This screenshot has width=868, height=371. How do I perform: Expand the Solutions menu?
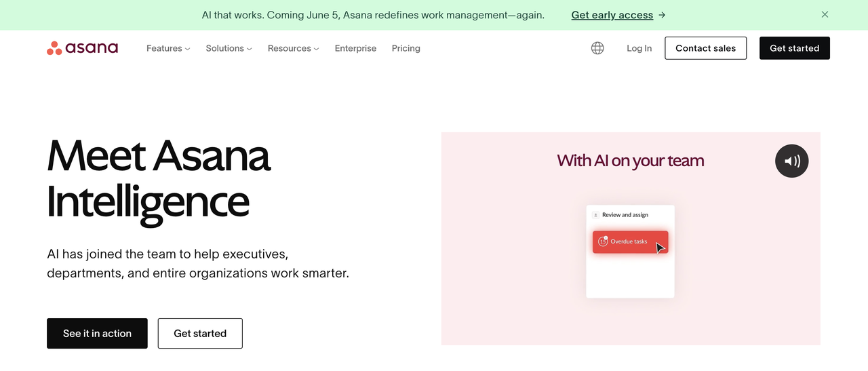pyautogui.click(x=229, y=48)
